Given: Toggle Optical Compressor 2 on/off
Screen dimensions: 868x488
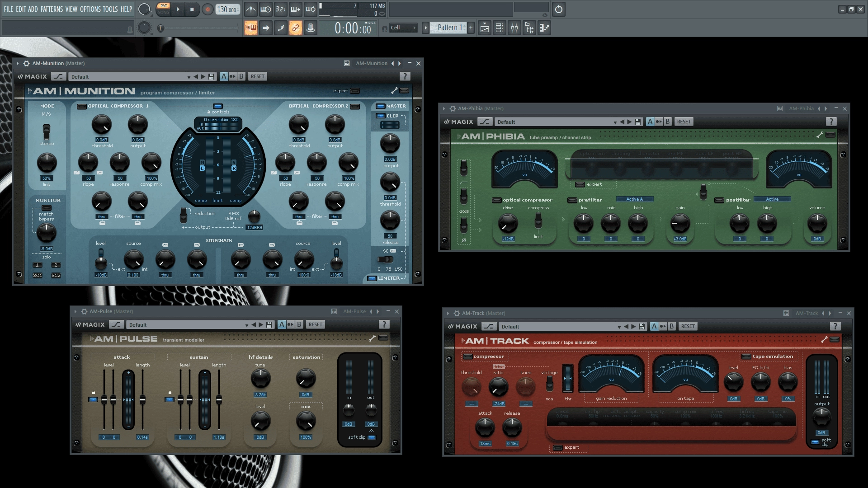Looking at the screenshot, I should point(355,107).
